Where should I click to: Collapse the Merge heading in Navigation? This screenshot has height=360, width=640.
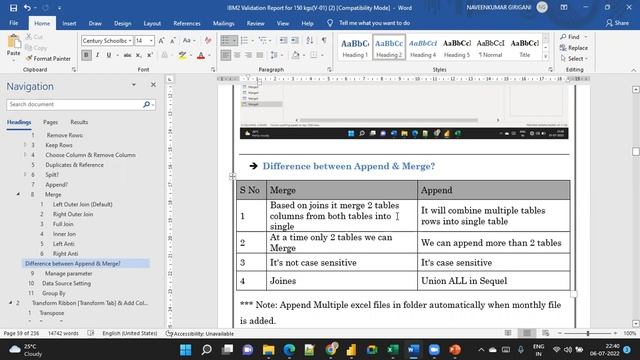pos(18,194)
